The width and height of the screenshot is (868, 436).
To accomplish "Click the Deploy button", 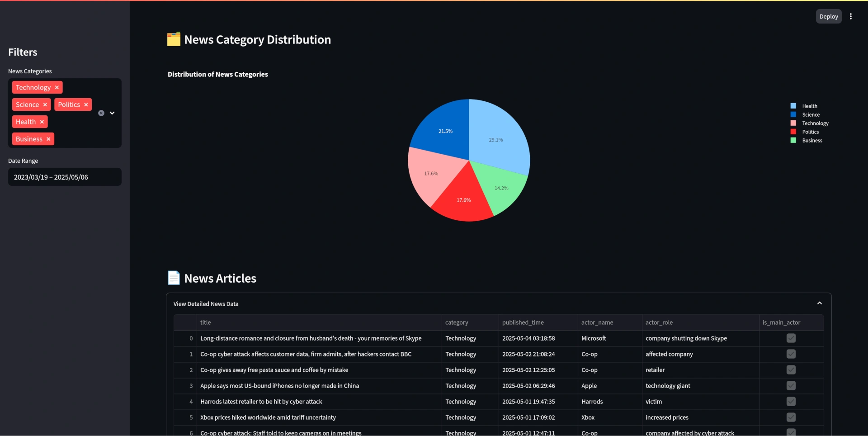I will (829, 16).
